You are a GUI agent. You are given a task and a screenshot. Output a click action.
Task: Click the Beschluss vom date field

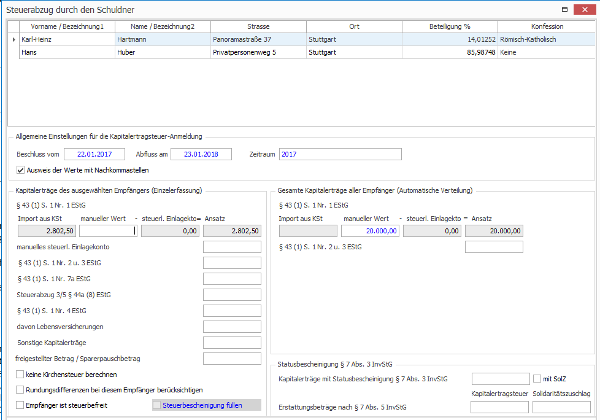click(95, 154)
